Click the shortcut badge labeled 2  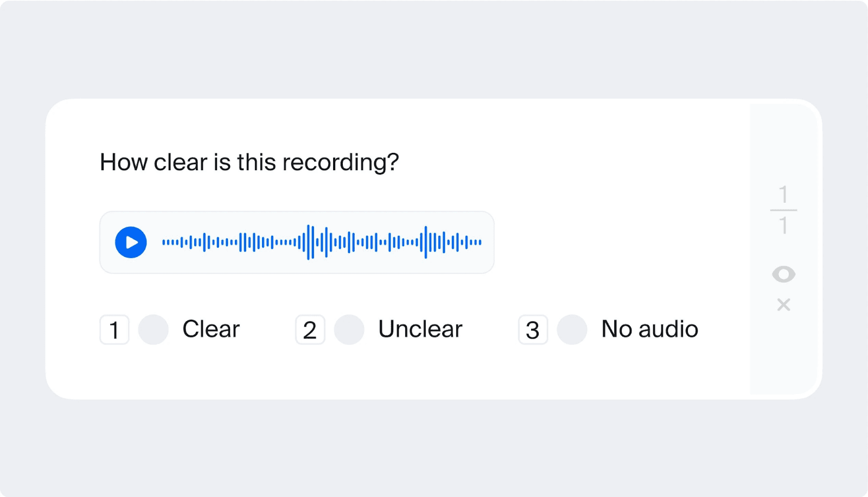point(310,330)
